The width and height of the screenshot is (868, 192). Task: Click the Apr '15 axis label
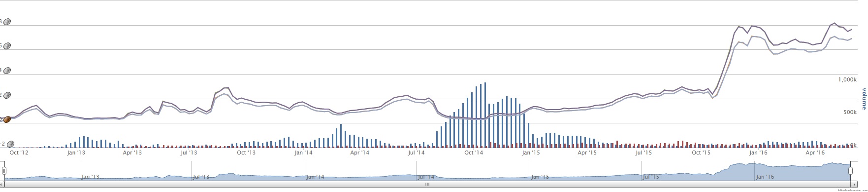tap(587, 153)
